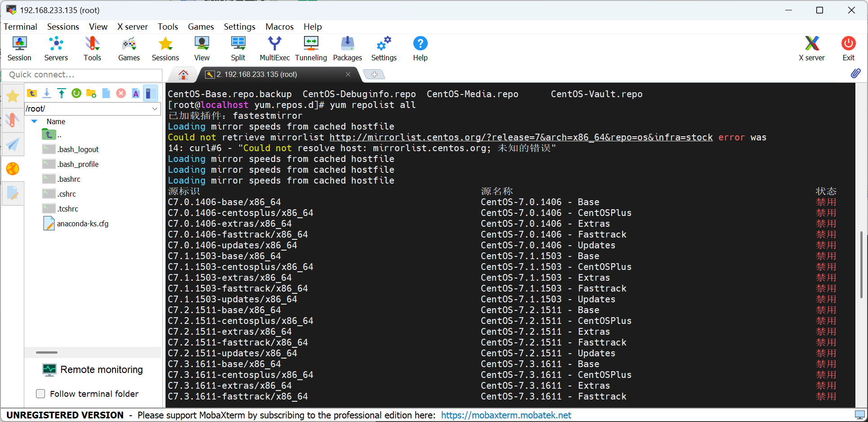Screen dimensions: 868x422
Task: Open the Tunneling tool
Action: (311, 48)
